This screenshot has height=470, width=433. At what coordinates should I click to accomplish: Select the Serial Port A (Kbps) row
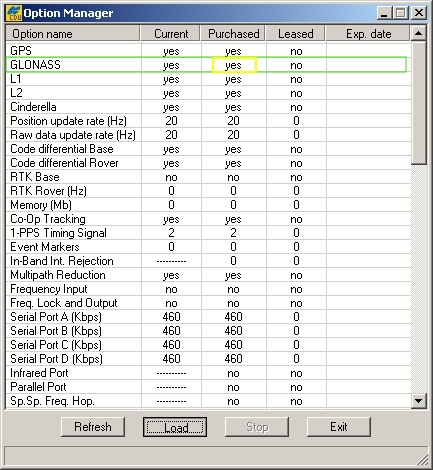tap(208, 317)
